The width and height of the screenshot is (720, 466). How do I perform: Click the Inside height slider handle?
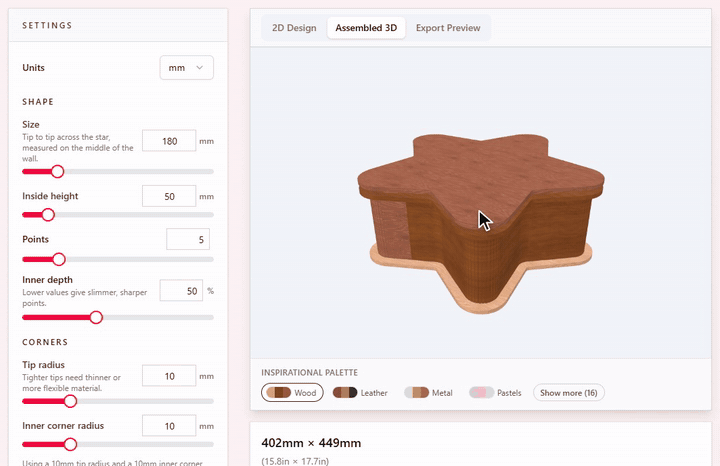(48, 215)
